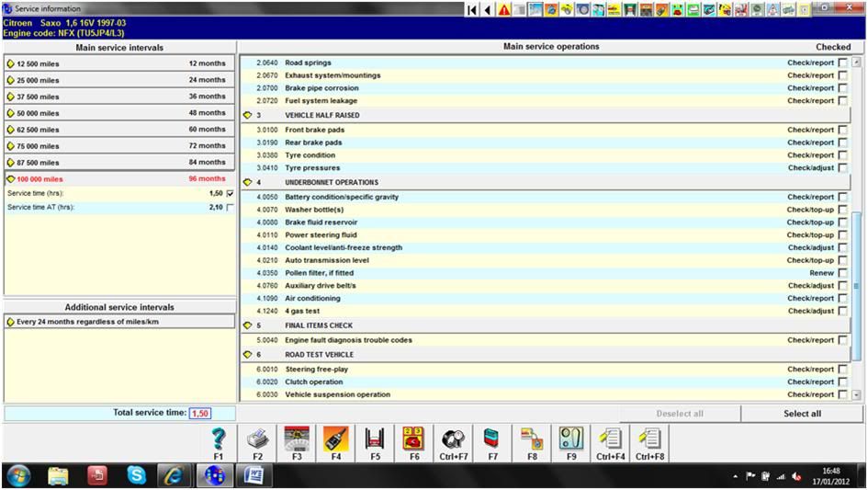Click the Engine code NFX header text

click(63, 33)
